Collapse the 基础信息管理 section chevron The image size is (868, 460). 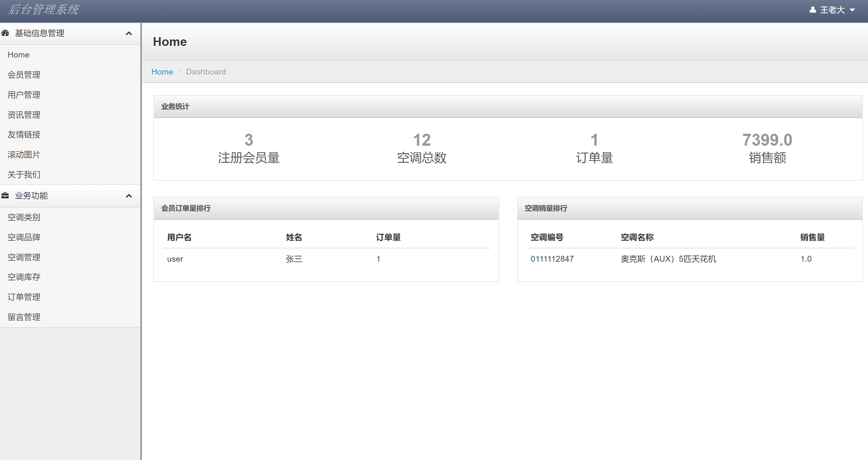click(x=128, y=33)
